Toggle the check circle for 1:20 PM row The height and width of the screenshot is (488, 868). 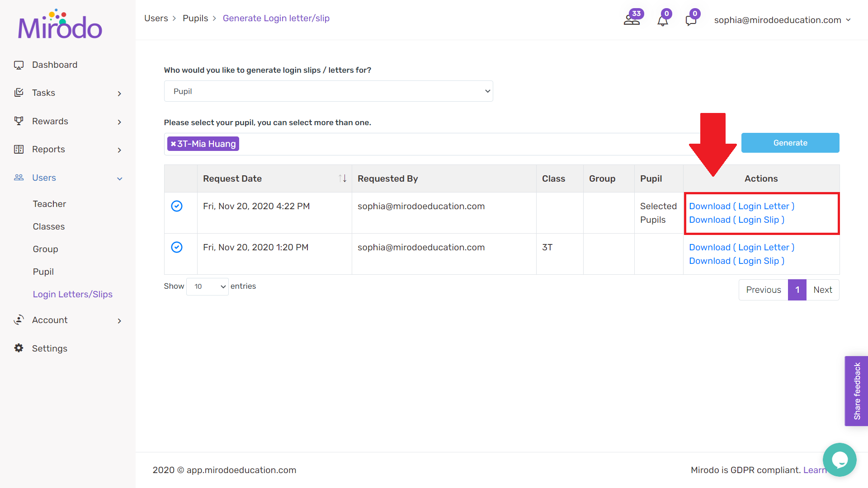[x=177, y=247]
